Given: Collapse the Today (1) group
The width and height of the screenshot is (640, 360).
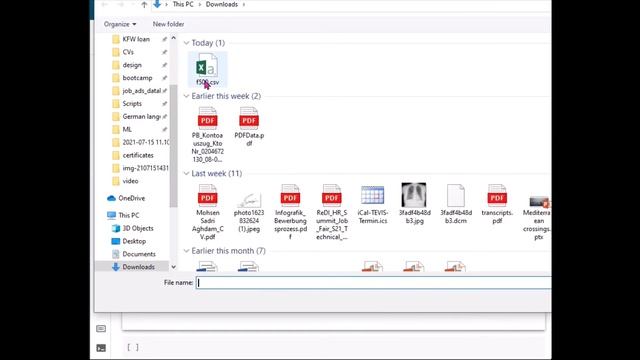Looking at the screenshot, I should pyautogui.click(x=187, y=43).
